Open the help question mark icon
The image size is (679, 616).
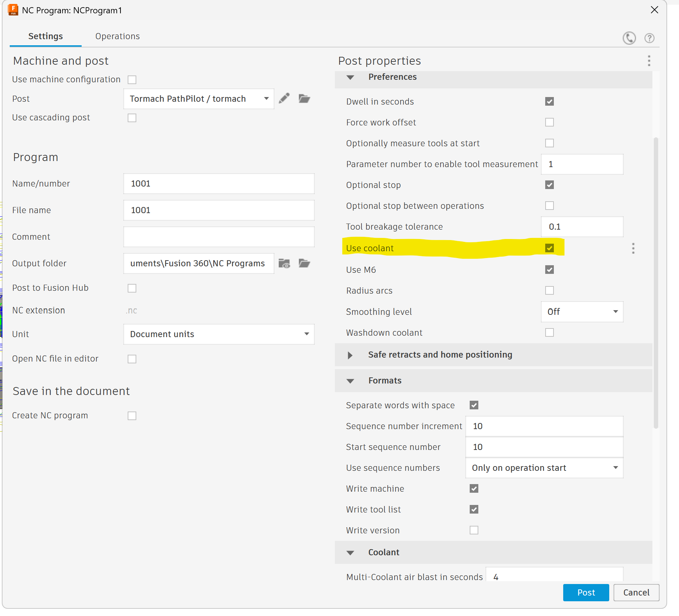pos(649,38)
